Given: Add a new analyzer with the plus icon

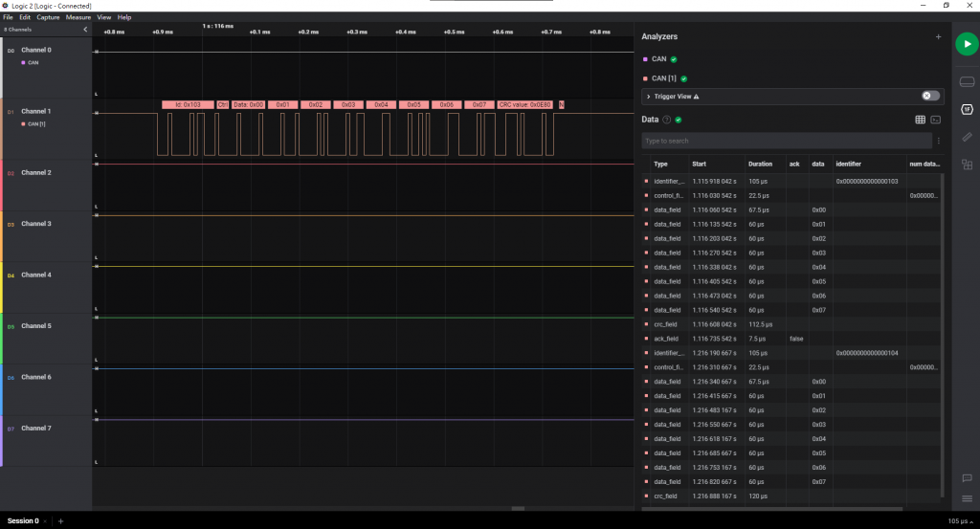Looking at the screenshot, I should [x=938, y=37].
